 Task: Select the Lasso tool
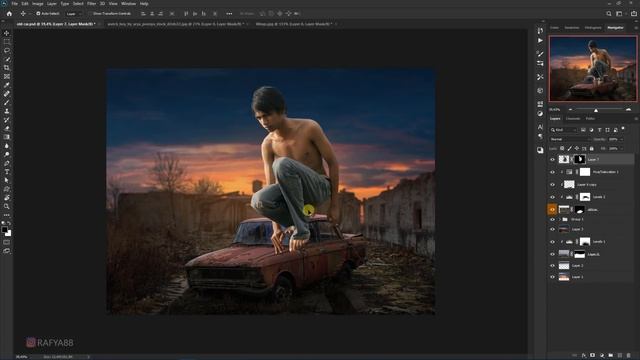(7, 50)
